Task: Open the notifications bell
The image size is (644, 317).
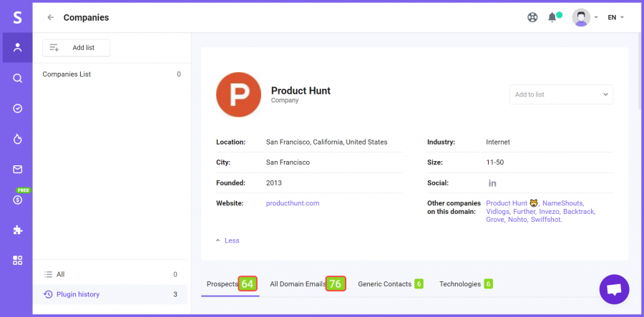Action: point(552,17)
